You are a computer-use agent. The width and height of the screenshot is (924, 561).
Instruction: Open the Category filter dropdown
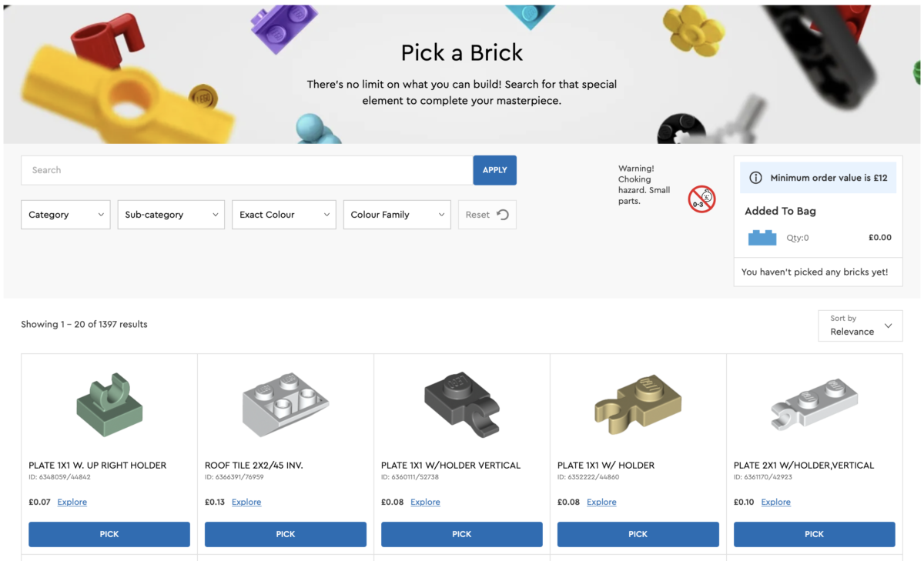pos(65,215)
